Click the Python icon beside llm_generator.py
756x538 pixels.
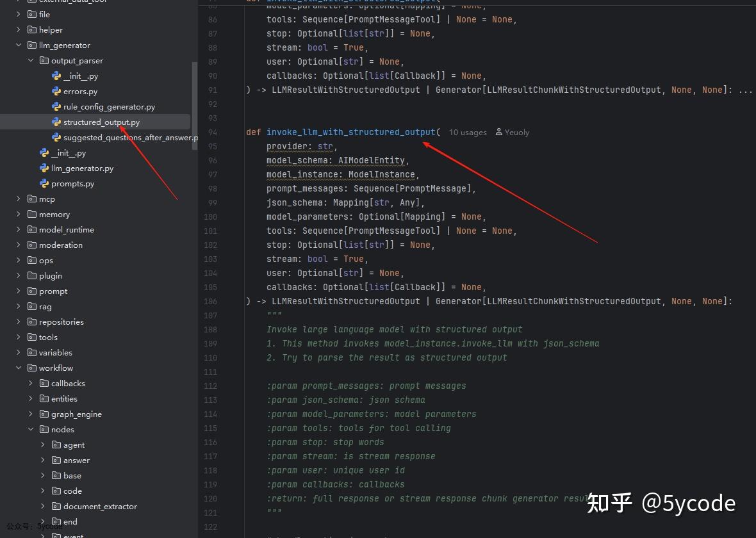click(x=44, y=168)
